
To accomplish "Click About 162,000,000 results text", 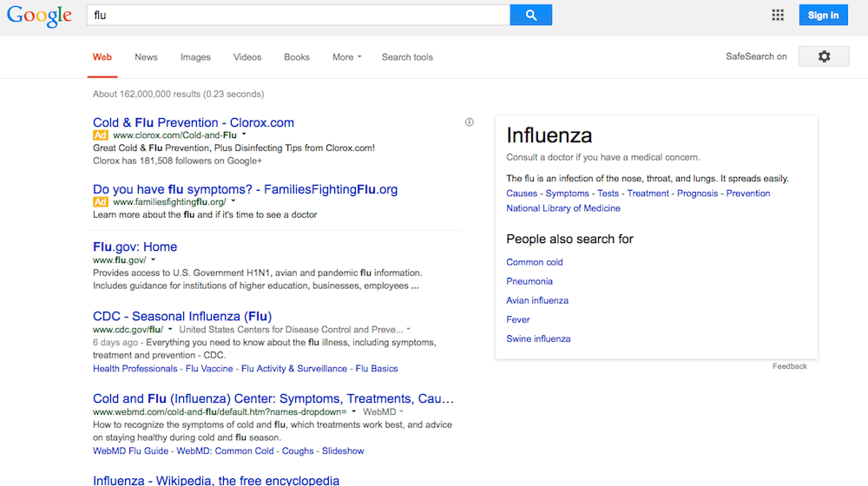I will (x=178, y=94).
